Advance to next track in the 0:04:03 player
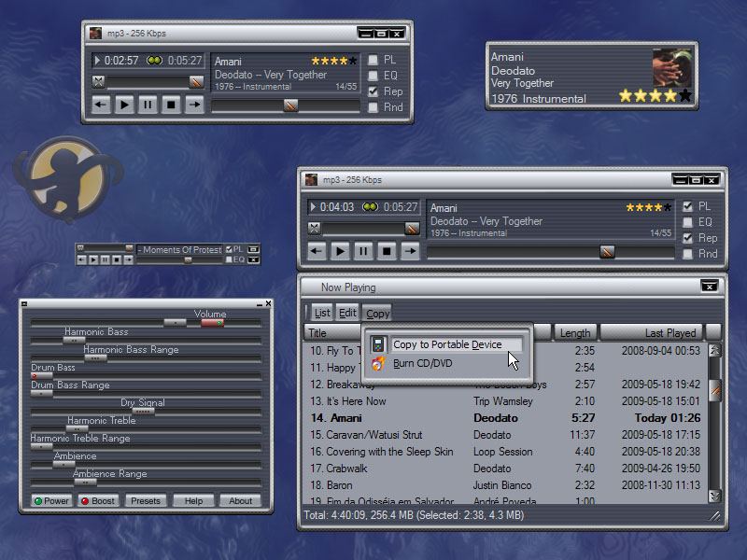Viewport: 747px width, 560px height. pos(410,251)
